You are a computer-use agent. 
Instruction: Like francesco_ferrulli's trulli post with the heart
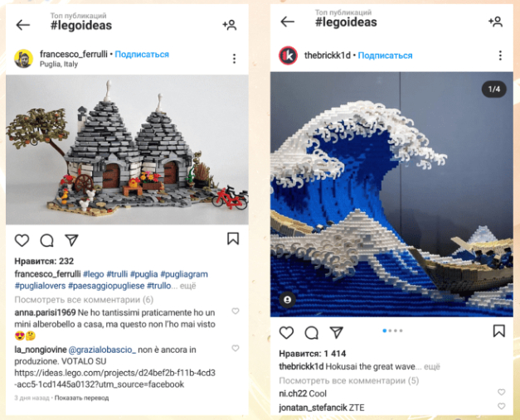22,240
